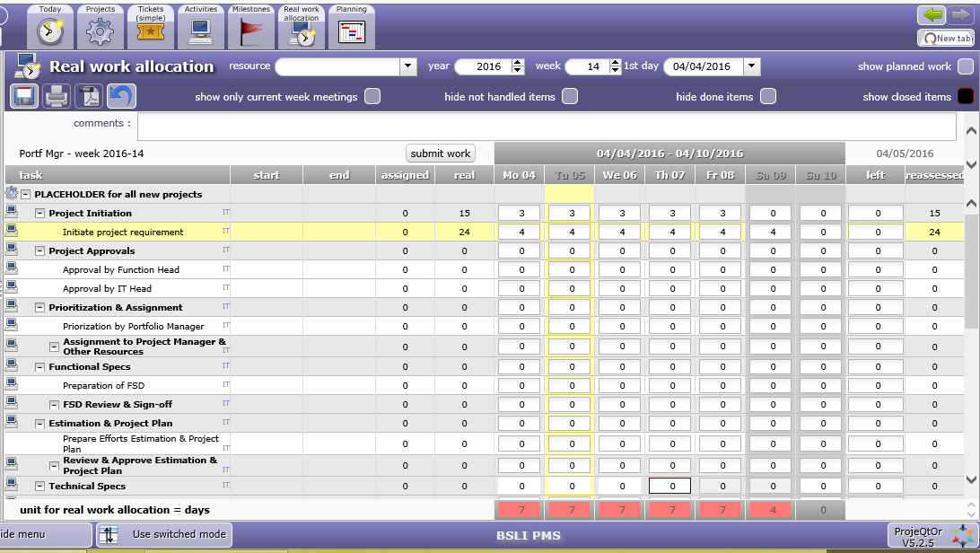The height and width of the screenshot is (553, 980).
Task: Click the Use switched mode button
Action: (x=165, y=534)
